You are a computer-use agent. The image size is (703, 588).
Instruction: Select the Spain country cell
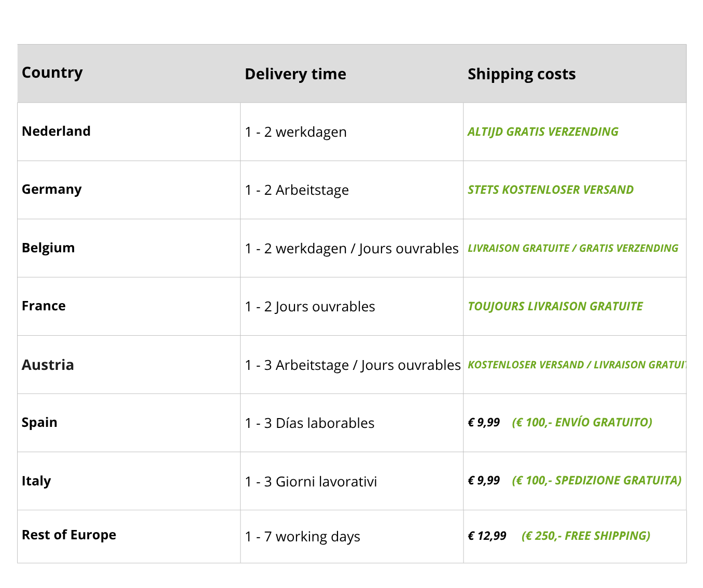[x=39, y=422]
